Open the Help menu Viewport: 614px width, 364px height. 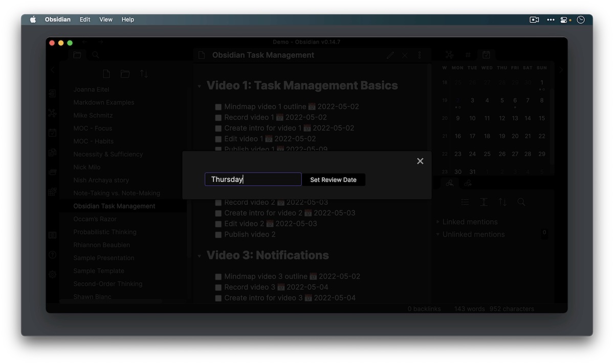click(x=128, y=19)
